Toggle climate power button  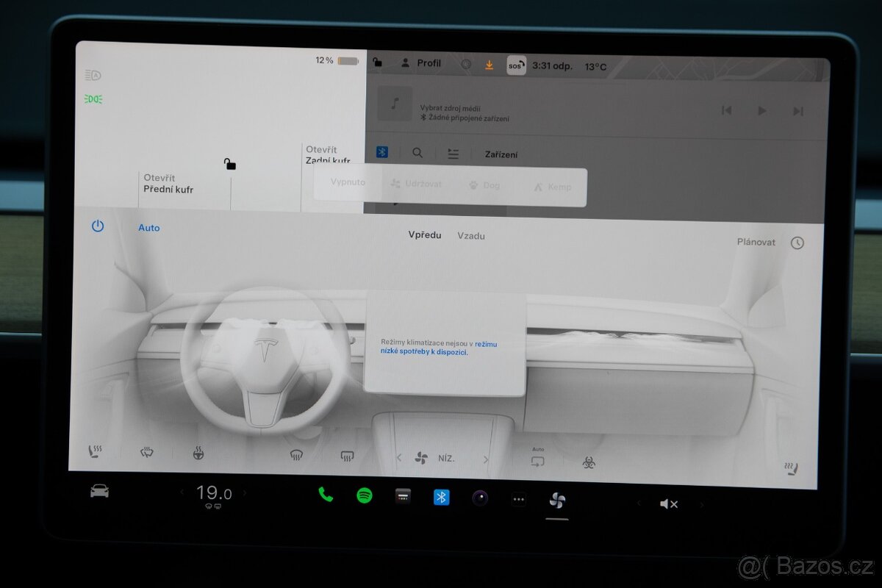[96, 227]
